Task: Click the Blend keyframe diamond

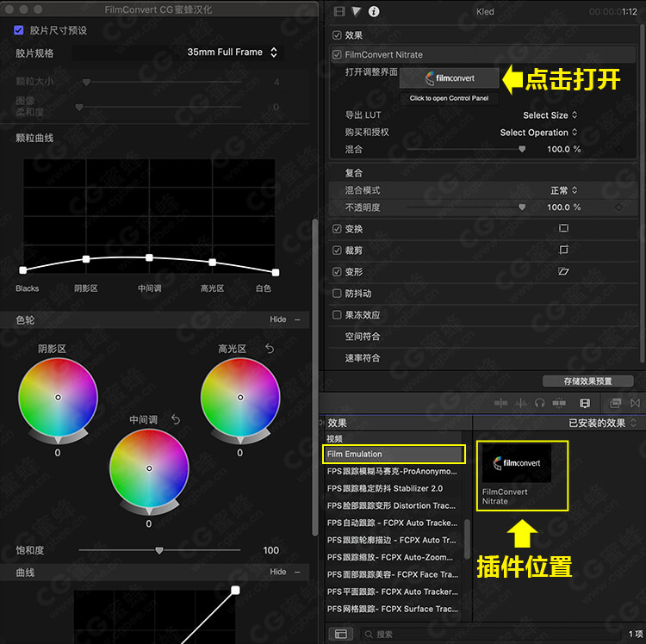Action: [x=618, y=150]
